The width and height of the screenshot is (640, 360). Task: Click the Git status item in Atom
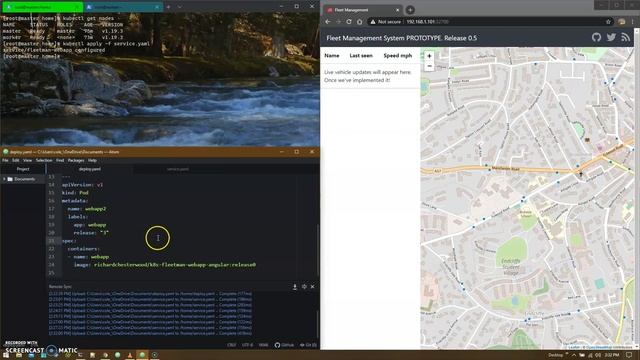(308, 345)
